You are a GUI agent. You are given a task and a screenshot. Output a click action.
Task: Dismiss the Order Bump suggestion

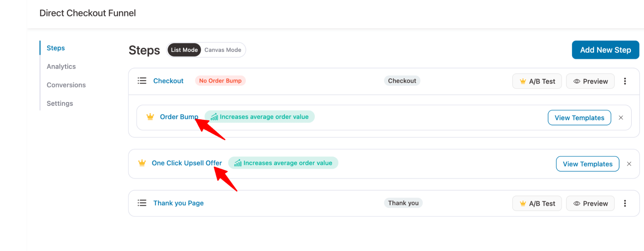click(620, 117)
